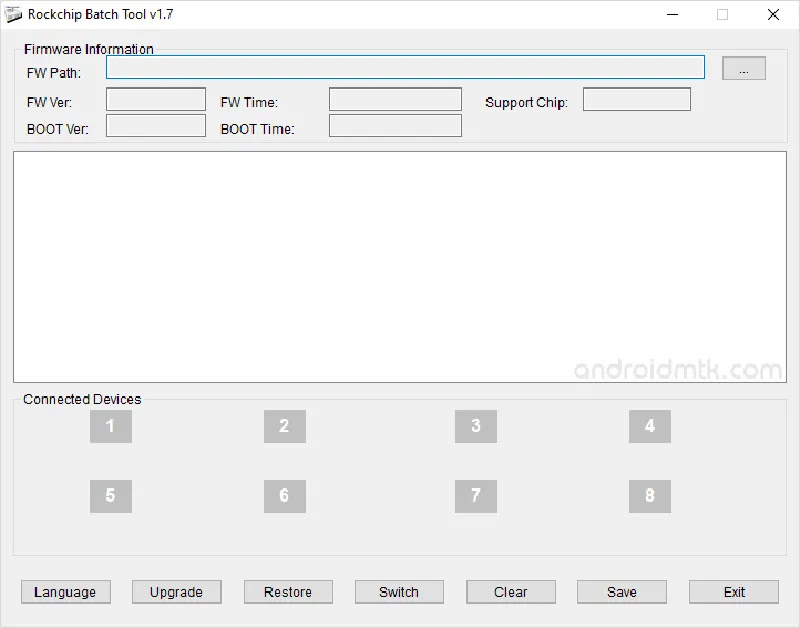Click connected device slot 5

(111, 496)
